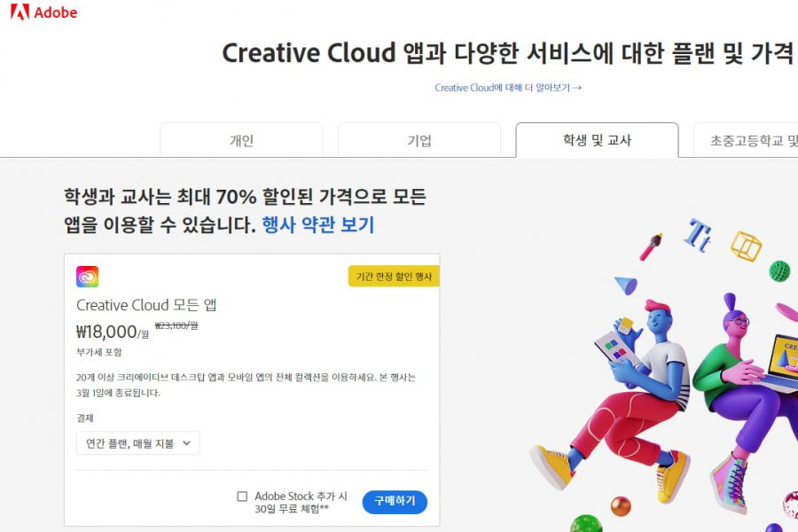This screenshot has width=798, height=532.
Task: Select the 학생 및 교사 tab
Action: click(597, 140)
